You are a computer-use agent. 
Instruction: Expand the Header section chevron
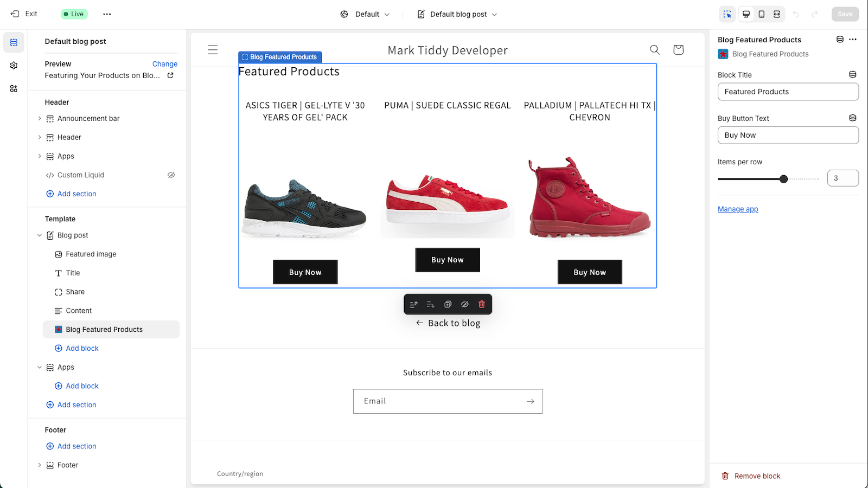[40, 137]
